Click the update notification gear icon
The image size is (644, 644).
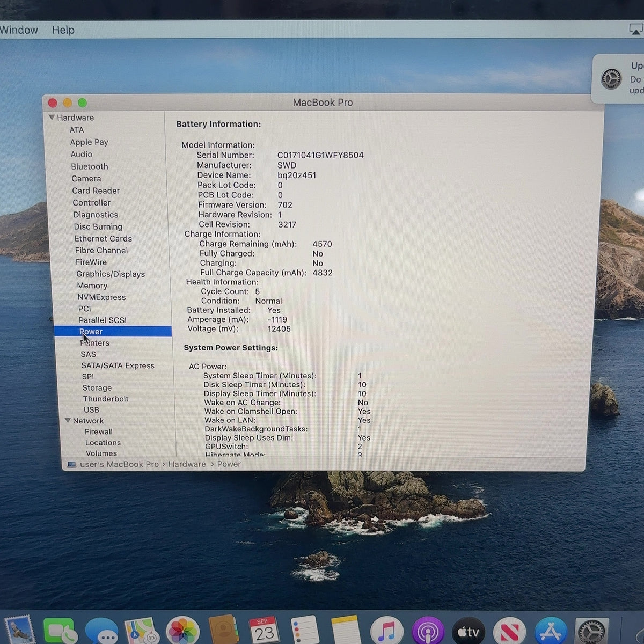(611, 79)
